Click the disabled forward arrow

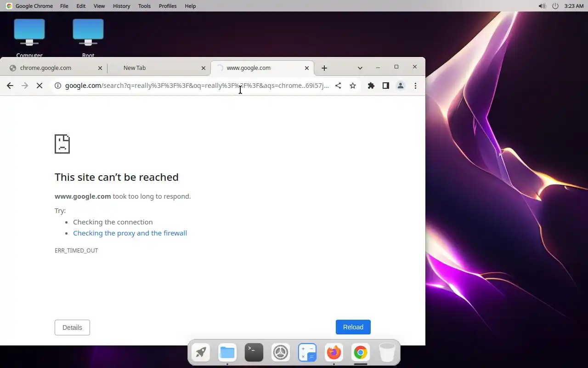coord(25,86)
